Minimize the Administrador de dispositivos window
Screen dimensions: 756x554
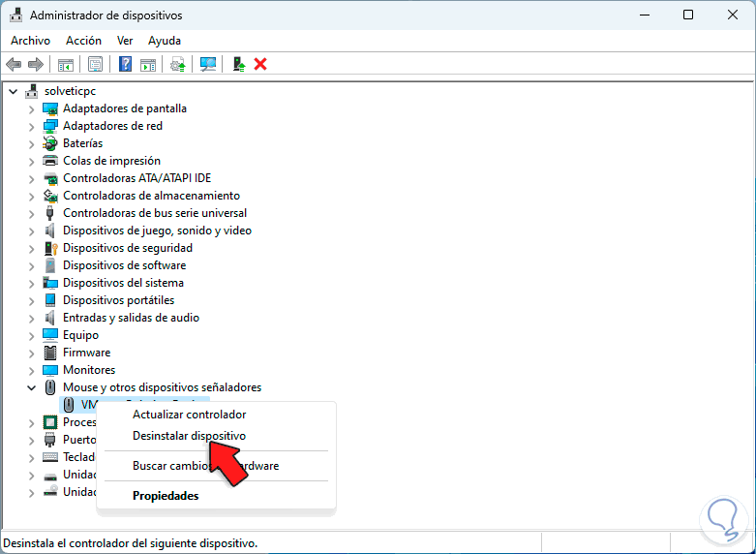pos(645,15)
